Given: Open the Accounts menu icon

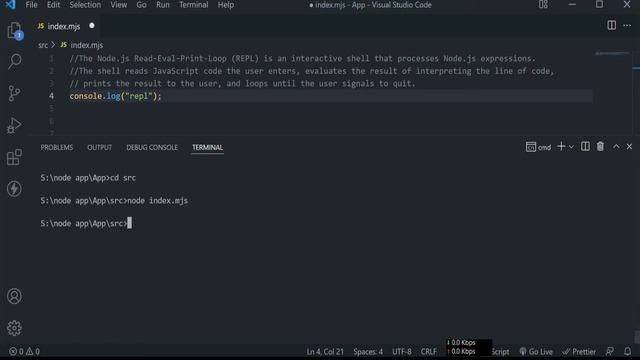Looking at the screenshot, I should [x=14, y=296].
